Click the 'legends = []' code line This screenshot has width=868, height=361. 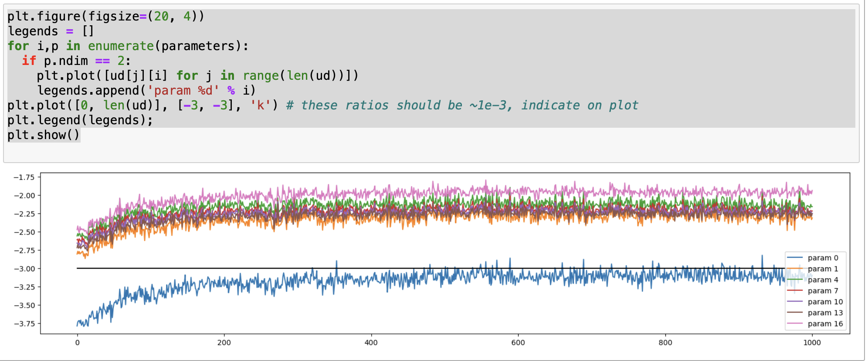click(51, 31)
